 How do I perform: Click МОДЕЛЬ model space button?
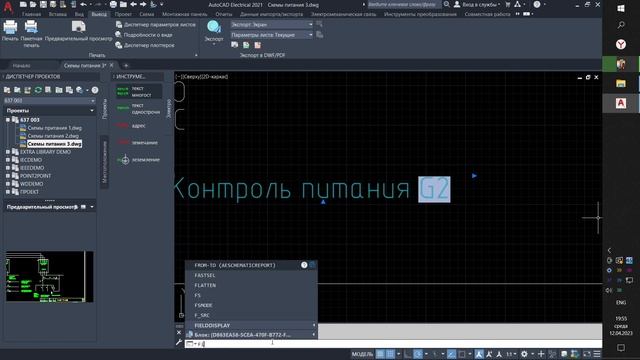pos(362,354)
